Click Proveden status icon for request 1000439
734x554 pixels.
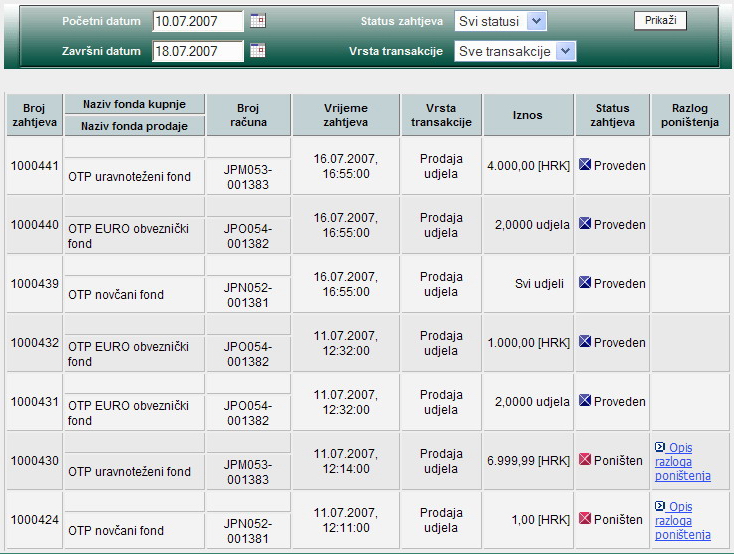[x=585, y=283]
